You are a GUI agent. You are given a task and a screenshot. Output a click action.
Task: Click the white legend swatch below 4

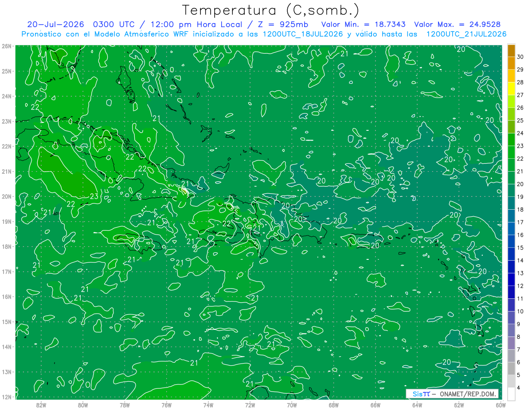(511, 394)
